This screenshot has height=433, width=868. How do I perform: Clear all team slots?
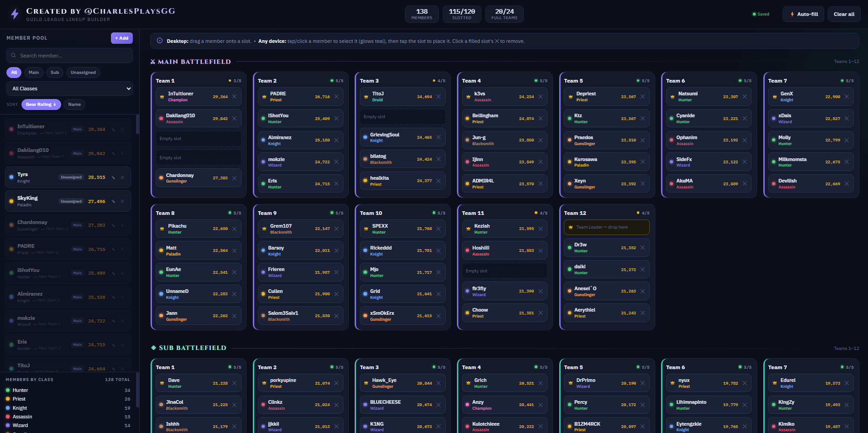pyautogui.click(x=844, y=14)
